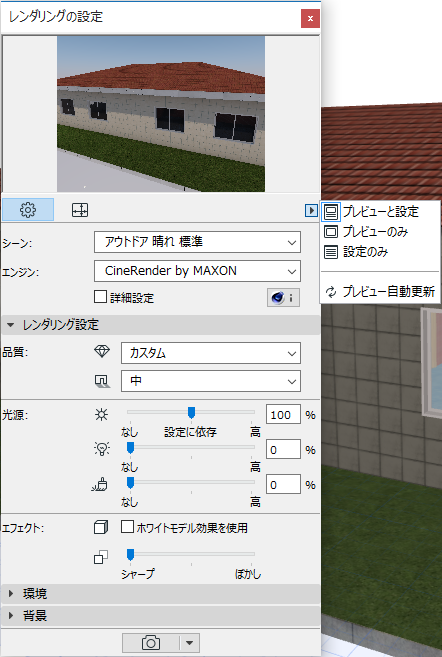Enable ホワイトモデル効果を使用 checkbox
Screen dimensions: 442x657
[127, 527]
